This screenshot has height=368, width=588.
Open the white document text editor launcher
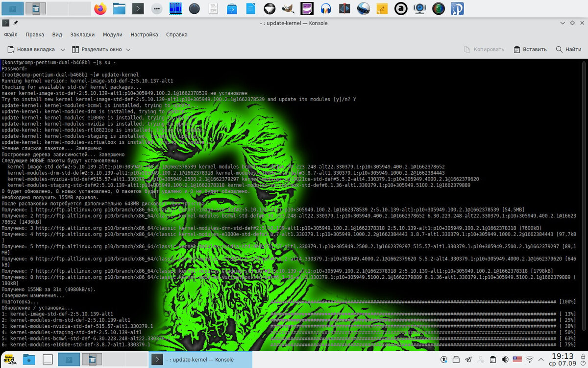coord(213,8)
